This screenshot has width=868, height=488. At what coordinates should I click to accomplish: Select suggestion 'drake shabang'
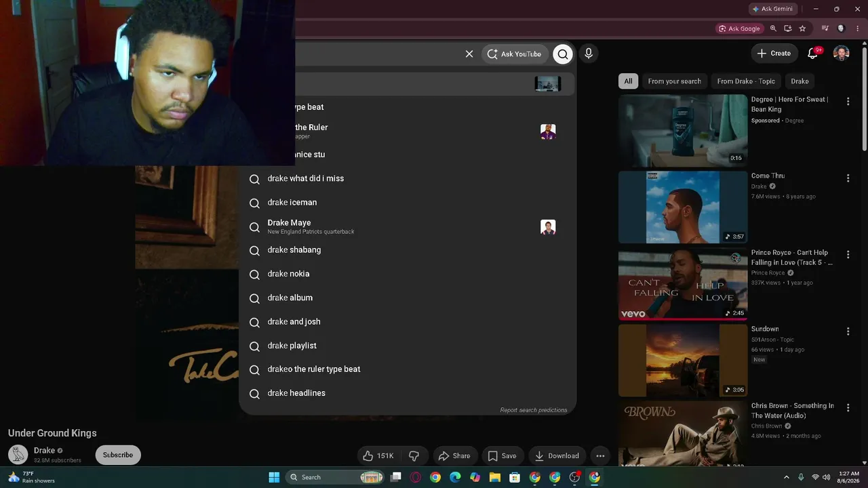pyautogui.click(x=408, y=250)
